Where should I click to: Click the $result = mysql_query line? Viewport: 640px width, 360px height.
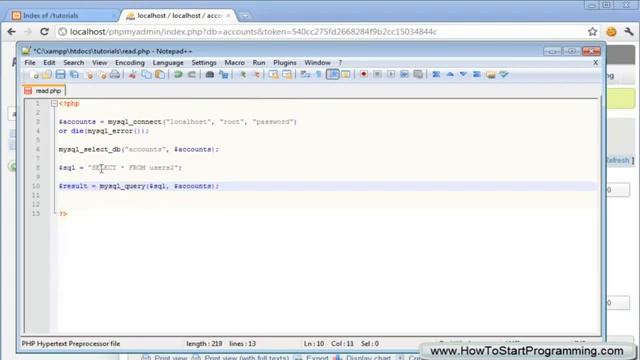click(x=139, y=186)
